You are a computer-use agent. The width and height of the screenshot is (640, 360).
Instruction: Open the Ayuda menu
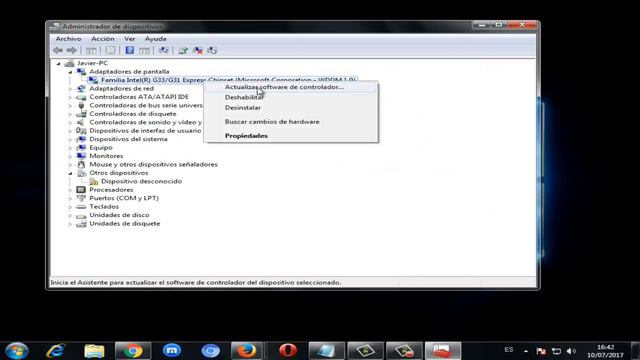tap(156, 39)
